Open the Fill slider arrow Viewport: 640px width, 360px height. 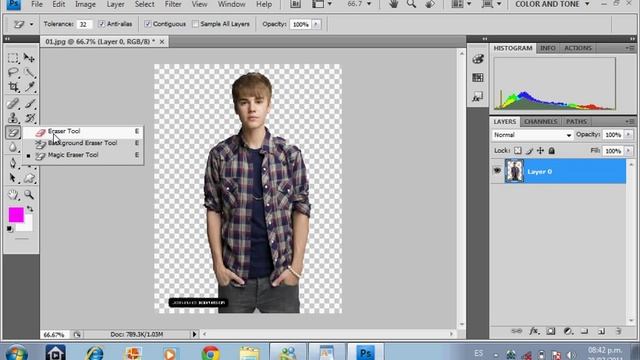coord(629,151)
